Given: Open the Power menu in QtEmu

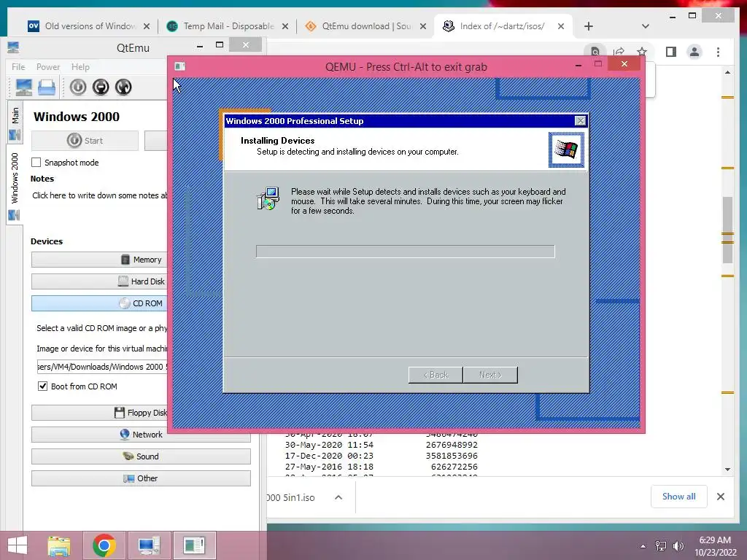Looking at the screenshot, I should click(48, 66).
